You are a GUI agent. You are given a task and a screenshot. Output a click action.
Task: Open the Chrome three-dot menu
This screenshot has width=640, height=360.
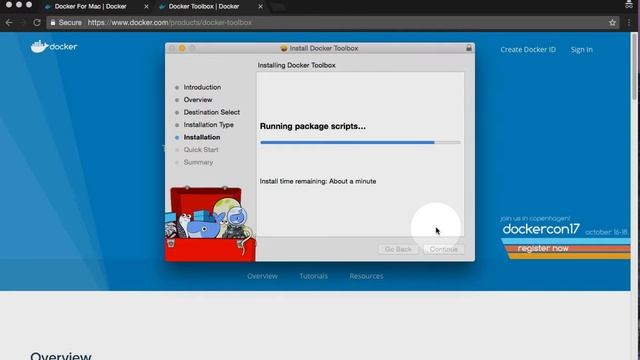coord(629,22)
